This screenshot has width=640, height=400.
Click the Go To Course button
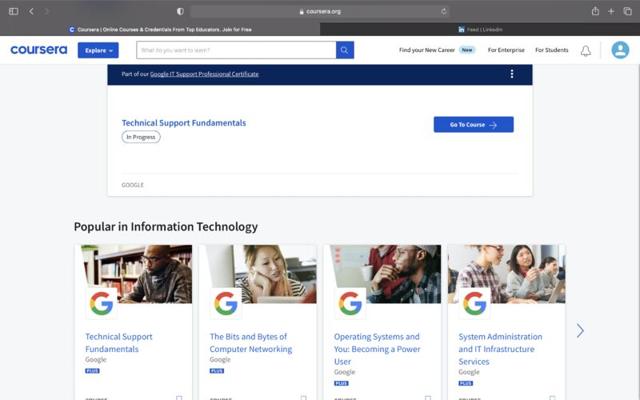click(x=473, y=124)
